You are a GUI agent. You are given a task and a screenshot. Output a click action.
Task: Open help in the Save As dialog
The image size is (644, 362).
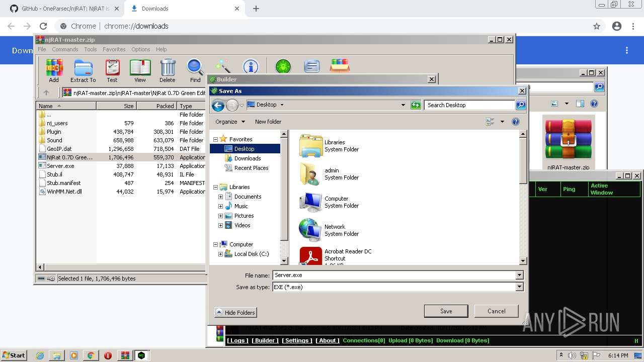coord(515,122)
